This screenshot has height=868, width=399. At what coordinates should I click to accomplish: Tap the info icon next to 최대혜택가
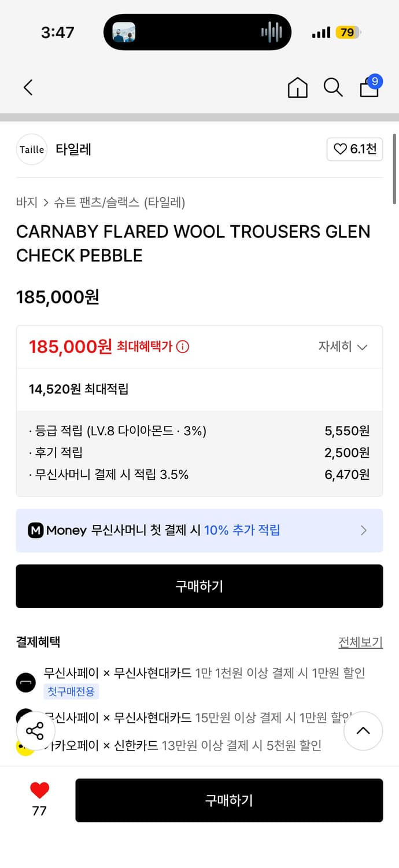click(x=184, y=346)
